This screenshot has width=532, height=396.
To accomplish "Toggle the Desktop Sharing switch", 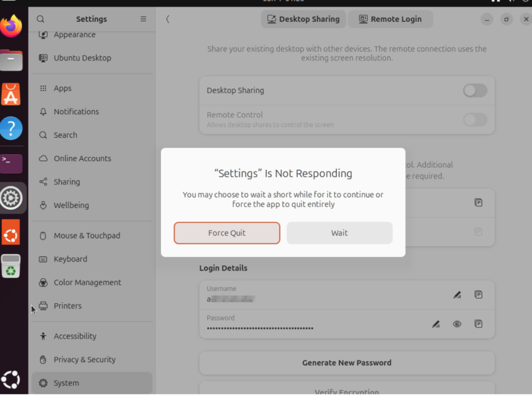I will (475, 91).
